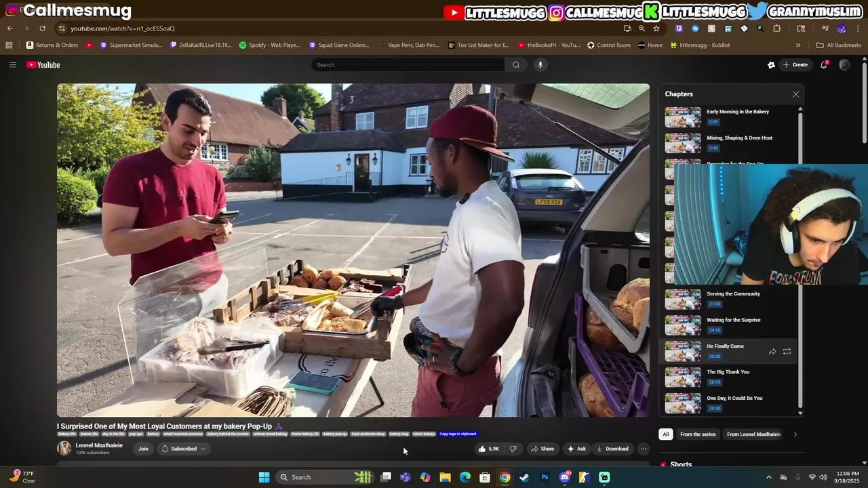Click the Chapters list scrollbar
This screenshot has width=868, height=488.
point(800,261)
